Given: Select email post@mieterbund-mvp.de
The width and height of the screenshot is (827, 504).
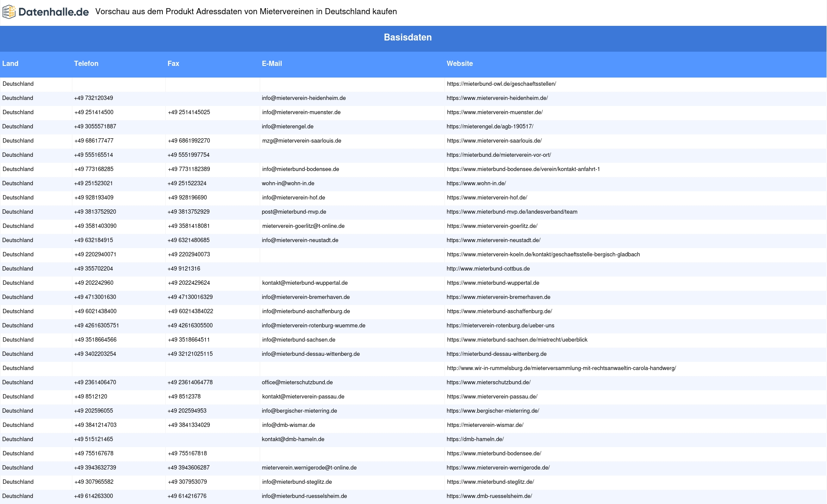Looking at the screenshot, I should (294, 212).
